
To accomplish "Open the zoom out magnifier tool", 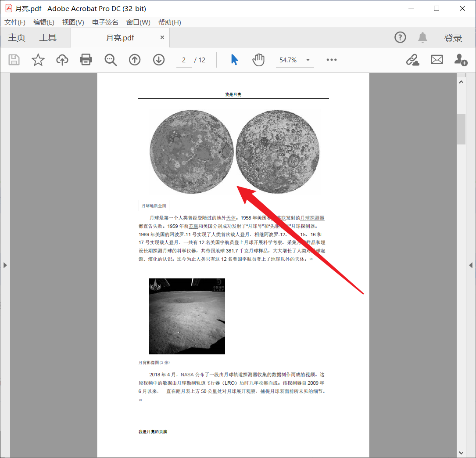I will [x=110, y=60].
